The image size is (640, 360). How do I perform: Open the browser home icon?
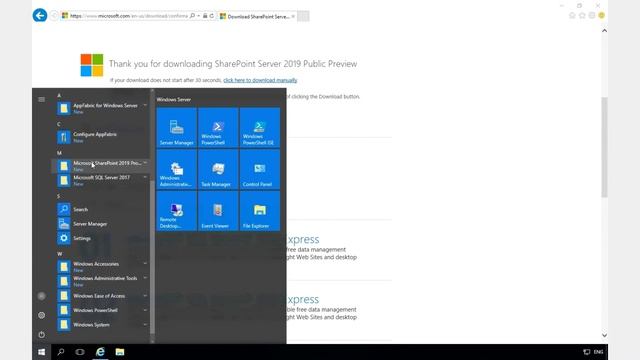(572, 16)
